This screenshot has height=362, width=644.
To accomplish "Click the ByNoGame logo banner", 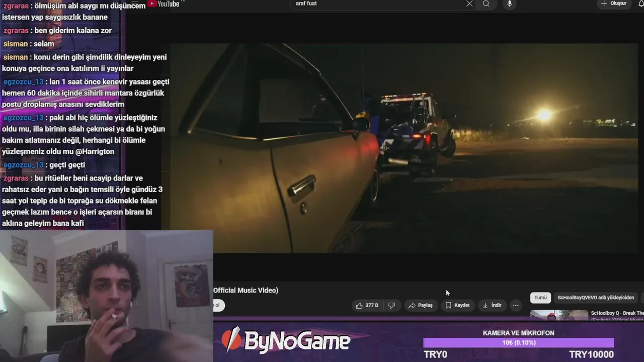I will pyautogui.click(x=285, y=341).
